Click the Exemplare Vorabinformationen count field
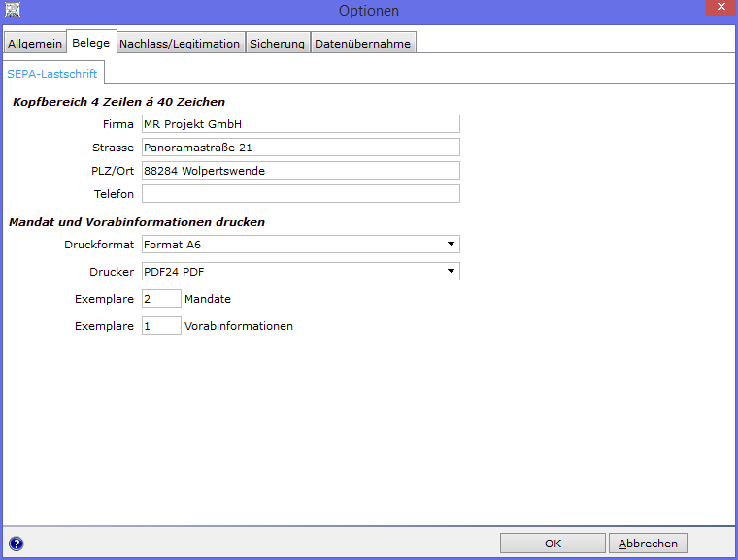The width and height of the screenshot is (738, 560). click(161, 326)
